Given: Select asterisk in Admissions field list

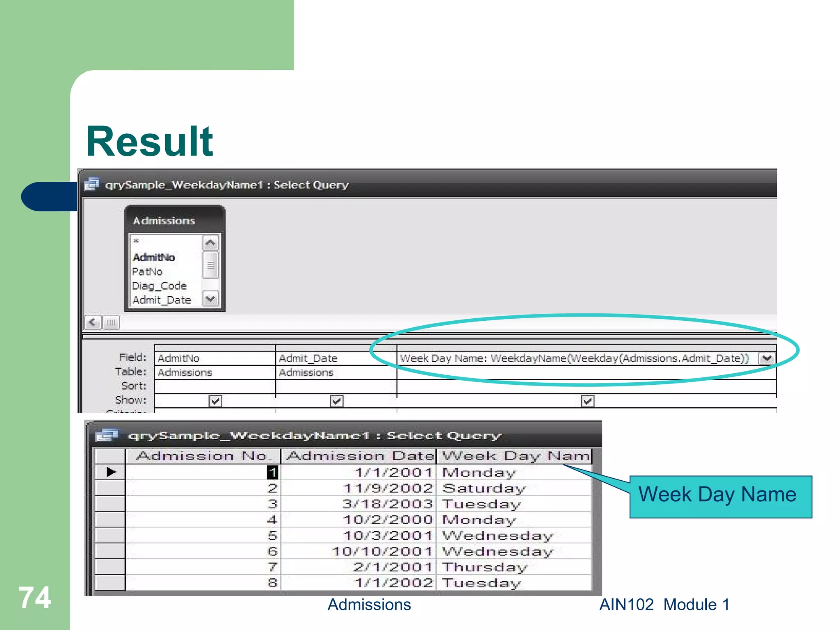Looking at the screenshot, I should [x=136, y=242].
